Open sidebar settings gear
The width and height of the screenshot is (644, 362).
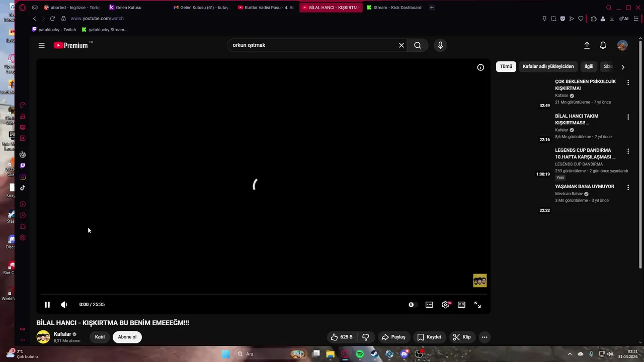pos(23,238)
